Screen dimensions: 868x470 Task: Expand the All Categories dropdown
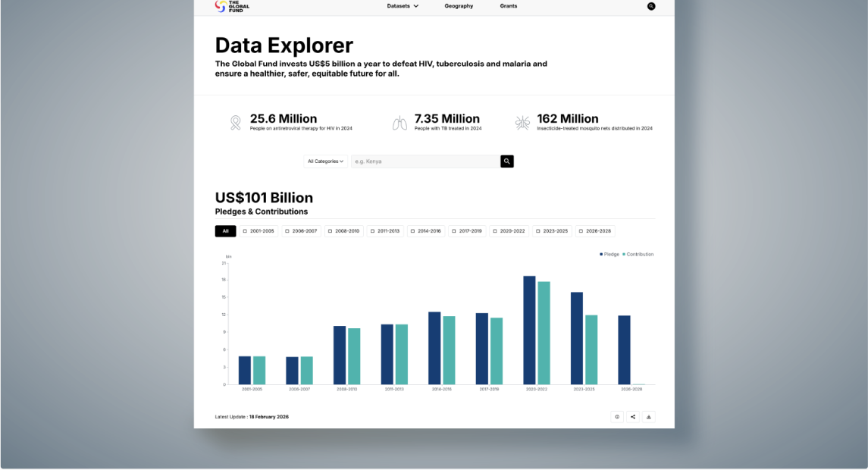point(325,161)
